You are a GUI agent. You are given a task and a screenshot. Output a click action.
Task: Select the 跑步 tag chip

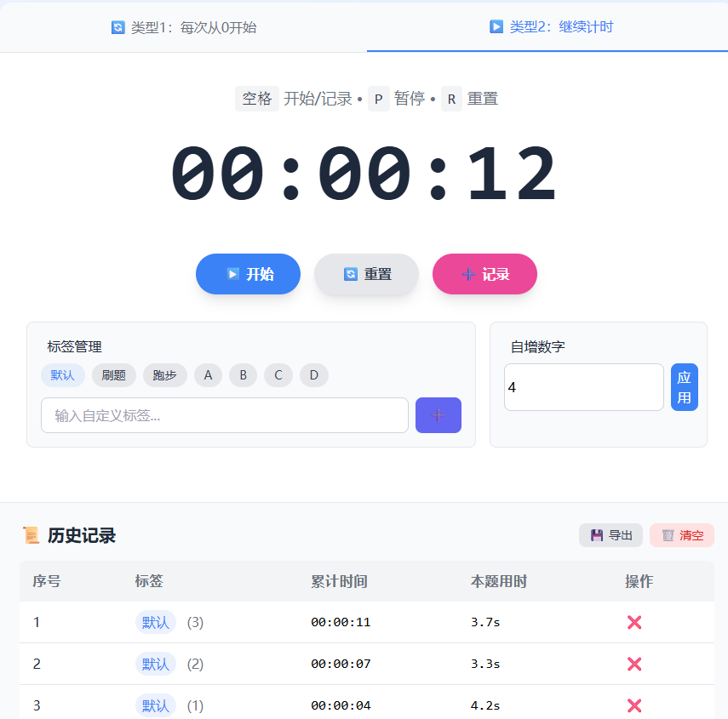point(165,375)
